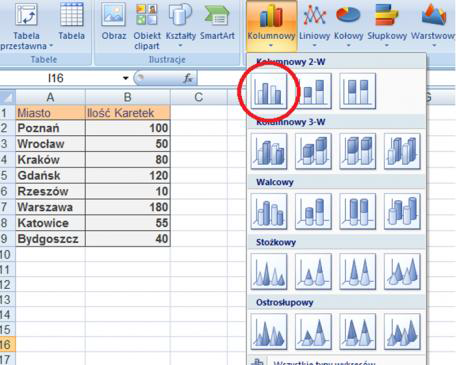Screen dimensions: 456x365
Task: Select the 2-D clustered column chart
Action: tap(269, 91)
